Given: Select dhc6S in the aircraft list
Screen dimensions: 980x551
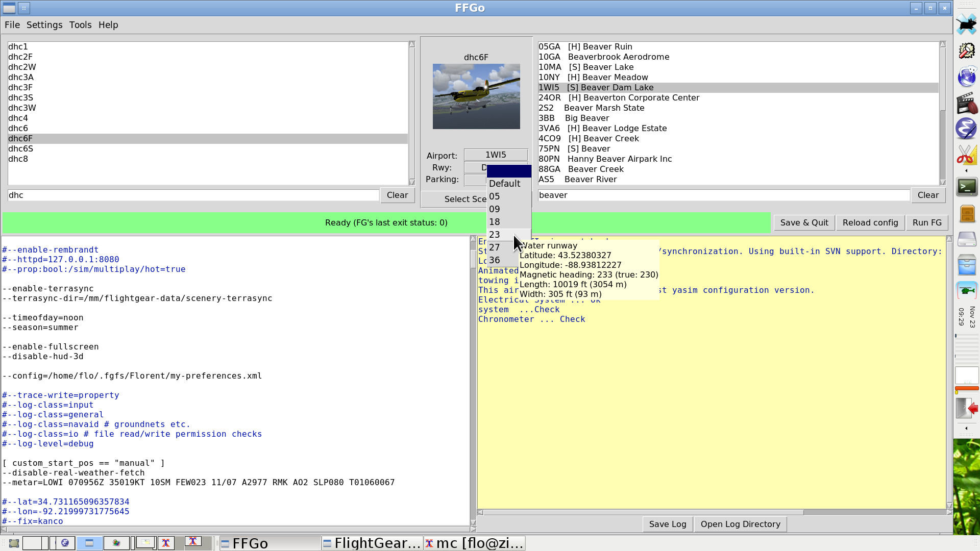Looking at the screenshot, I should tap(208, 148).
